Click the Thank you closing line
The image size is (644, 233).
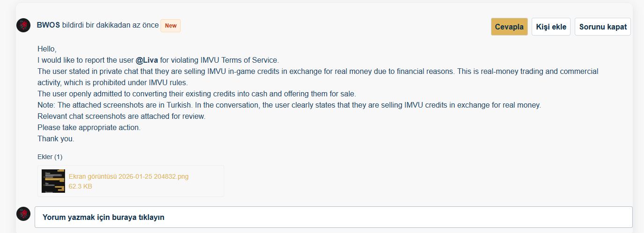click(x=56, y=139)
